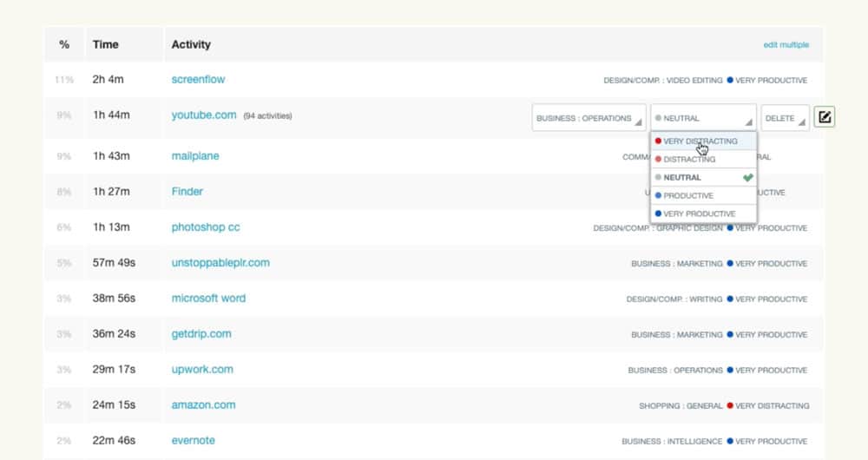Click the 1h 13m time value
Screen dimensions: 868x460
click(x=111, y=227)
